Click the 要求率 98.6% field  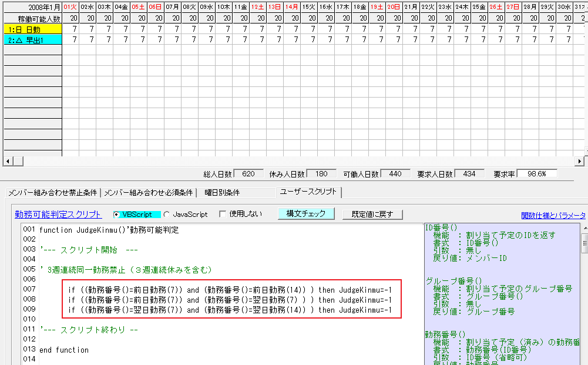pos(536,174)
